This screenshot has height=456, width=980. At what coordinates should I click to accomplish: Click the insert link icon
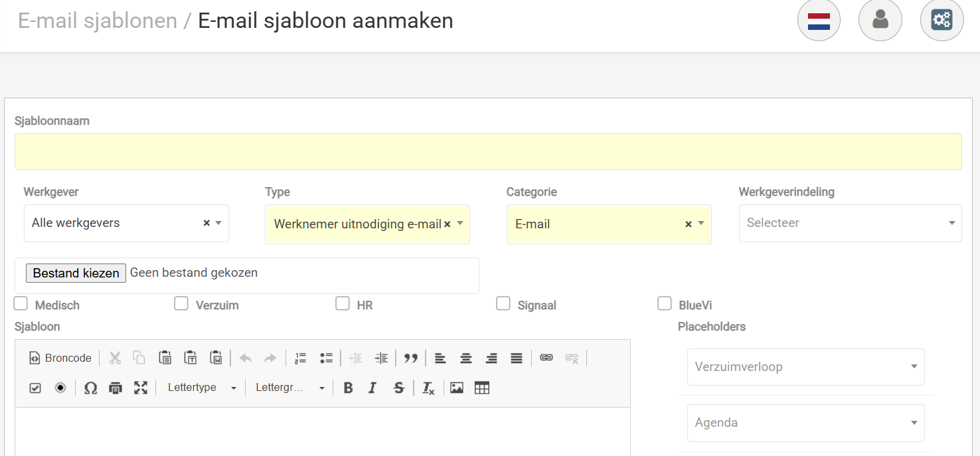546,358
